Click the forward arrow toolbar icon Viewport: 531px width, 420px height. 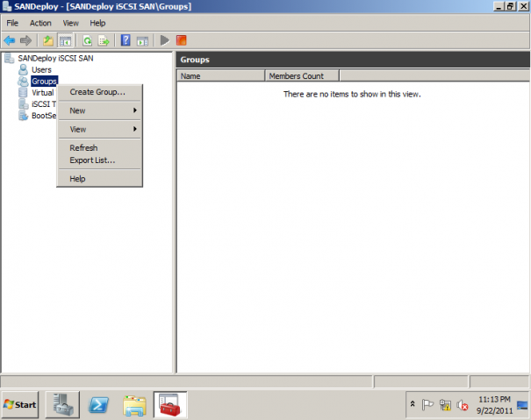(x=25, y=40)
